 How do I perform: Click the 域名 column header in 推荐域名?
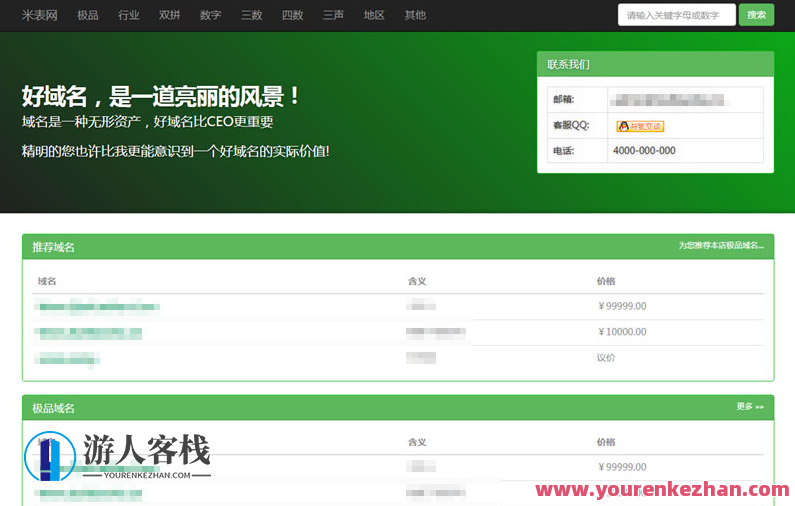pos(47,281)
